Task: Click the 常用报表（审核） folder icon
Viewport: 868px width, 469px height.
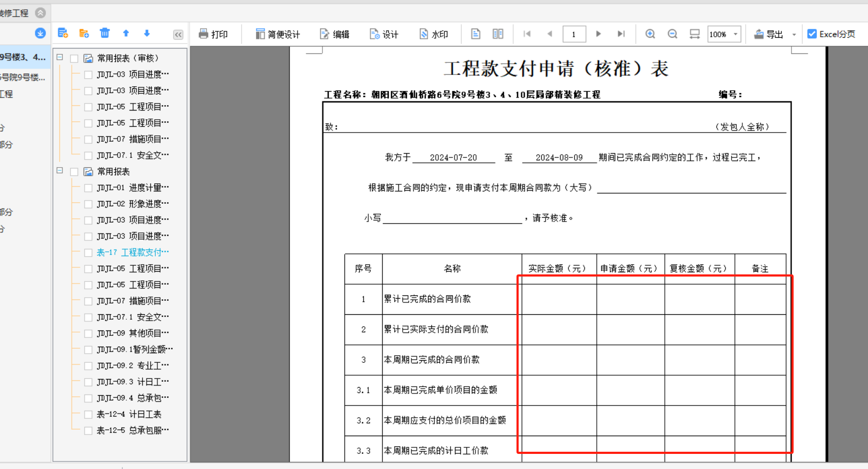Action: (88, 58)
